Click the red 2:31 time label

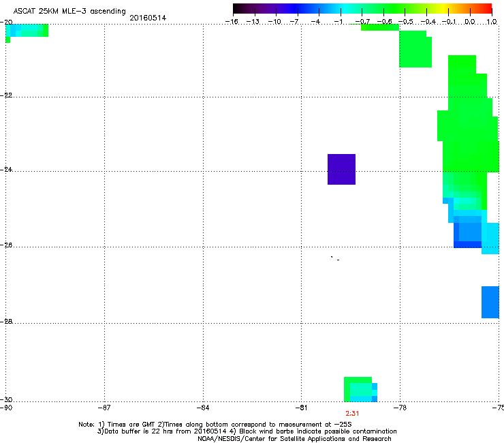pyautogui.click(x=352, y=414)
